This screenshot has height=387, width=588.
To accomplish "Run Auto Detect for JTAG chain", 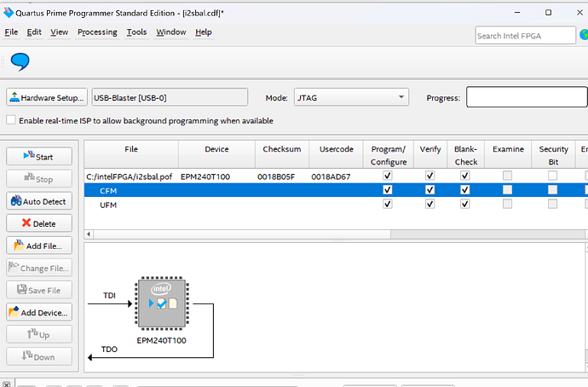I will point(39,201).
